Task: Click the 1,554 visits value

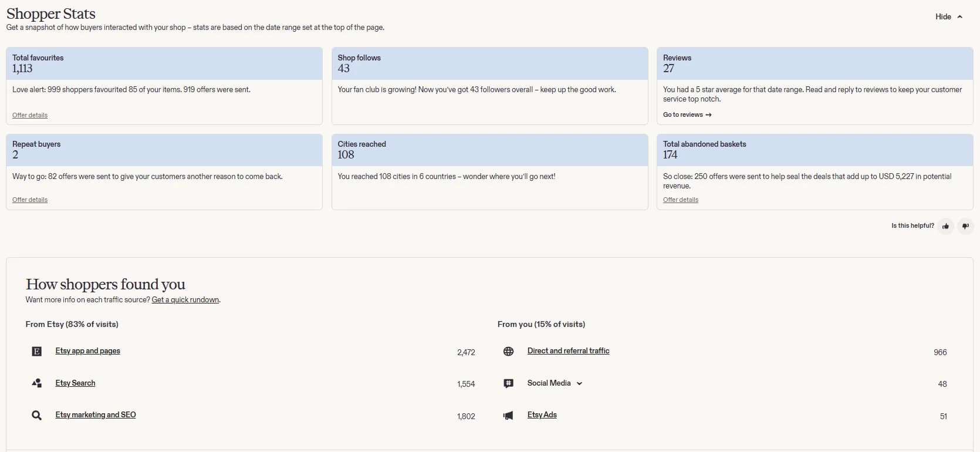Action: 466,384
